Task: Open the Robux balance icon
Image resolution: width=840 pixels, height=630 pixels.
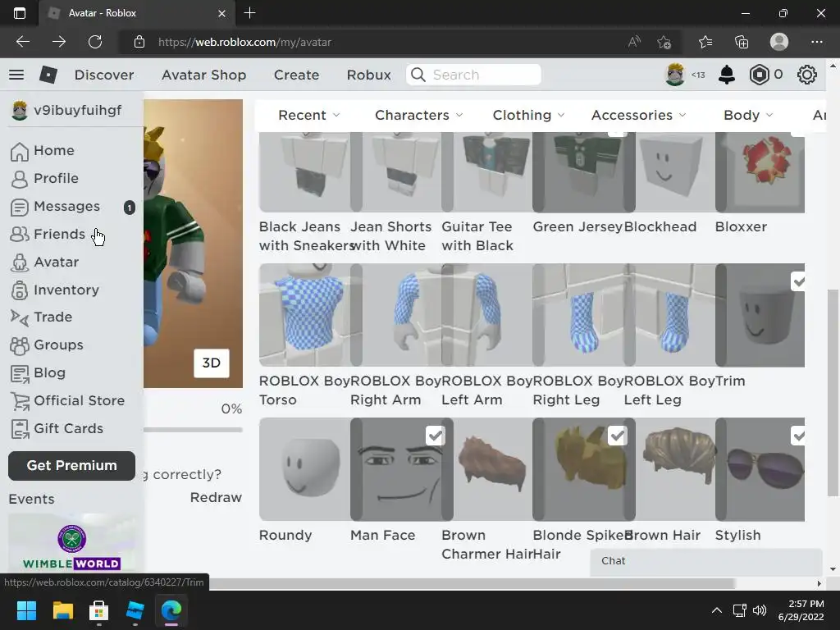Action: pos(759,75)
